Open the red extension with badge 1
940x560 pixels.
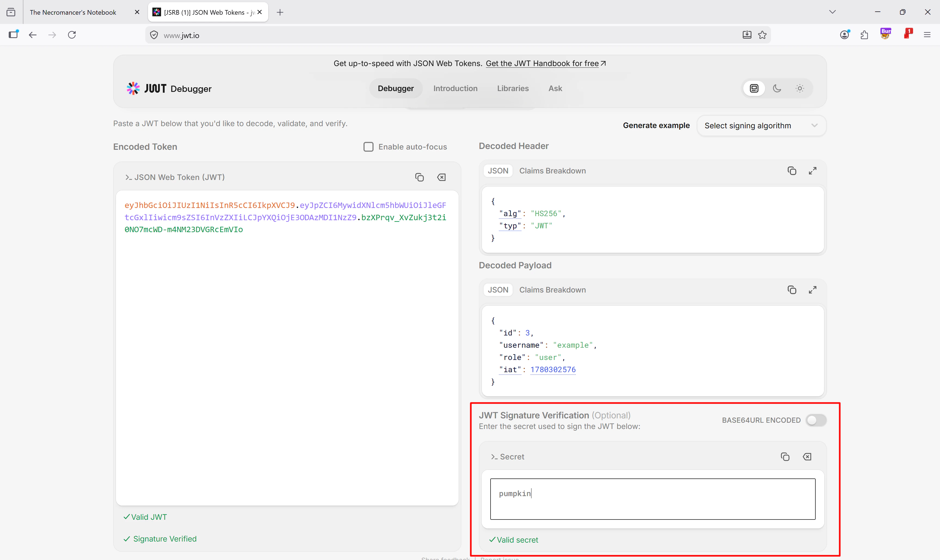click(x=908, y=34)
